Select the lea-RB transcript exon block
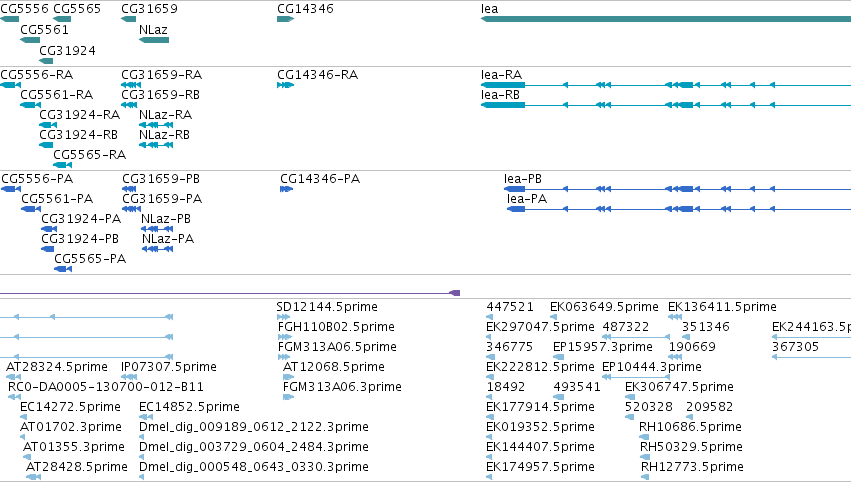Image resolution: width=851 pixels, height=482 pixels. click(x=503, y=105)
